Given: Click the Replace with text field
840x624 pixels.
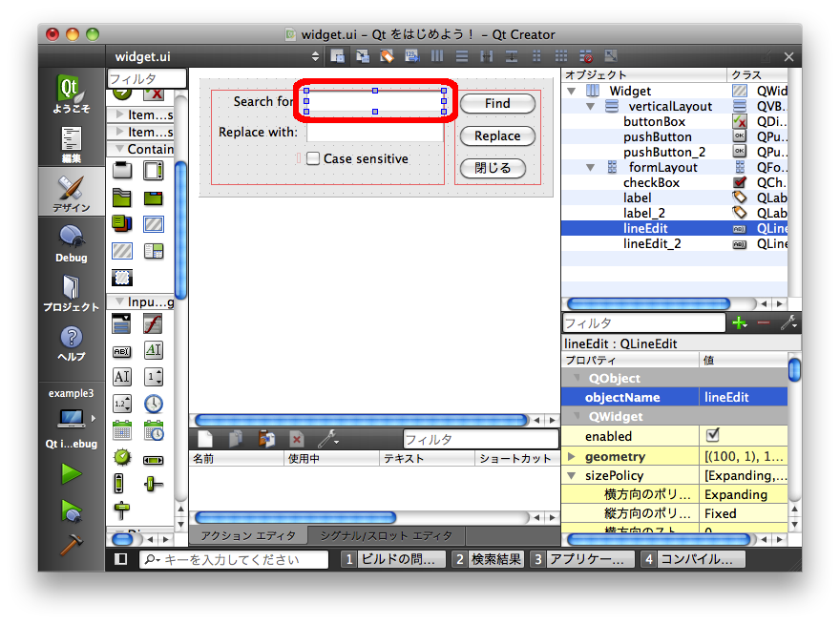Looking at the screenshot, I should [x=374, y=133].
